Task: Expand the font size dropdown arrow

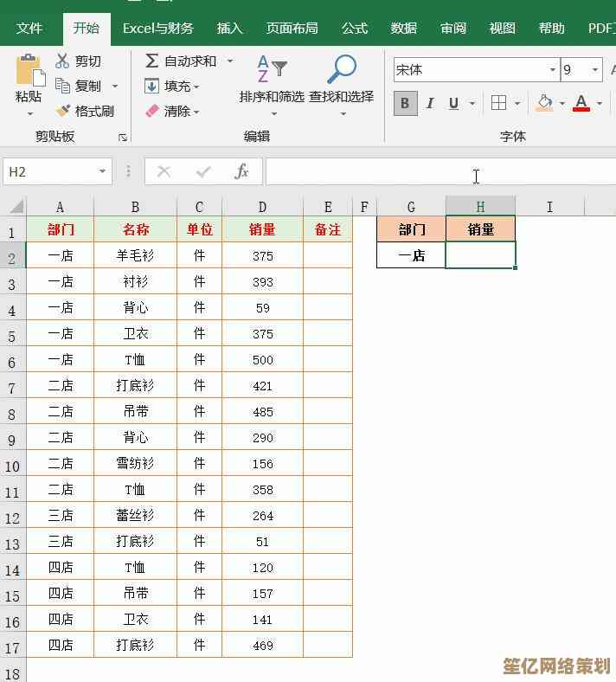Action: 595,70
